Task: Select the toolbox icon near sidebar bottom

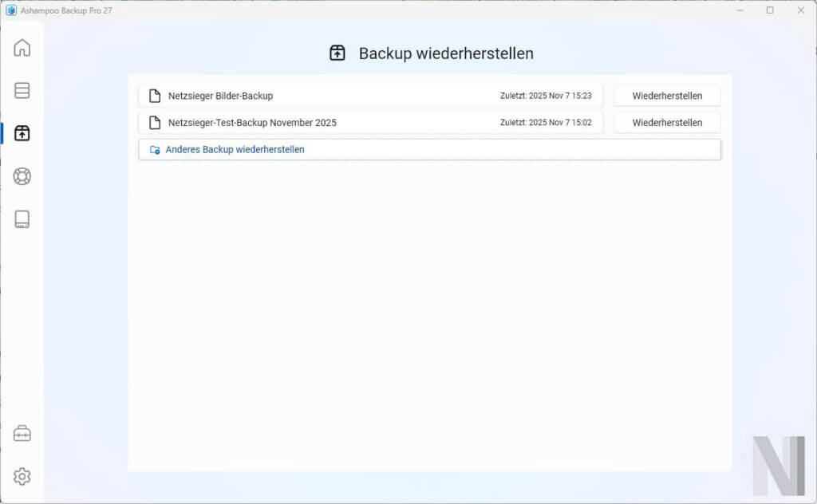Action: 22,433
